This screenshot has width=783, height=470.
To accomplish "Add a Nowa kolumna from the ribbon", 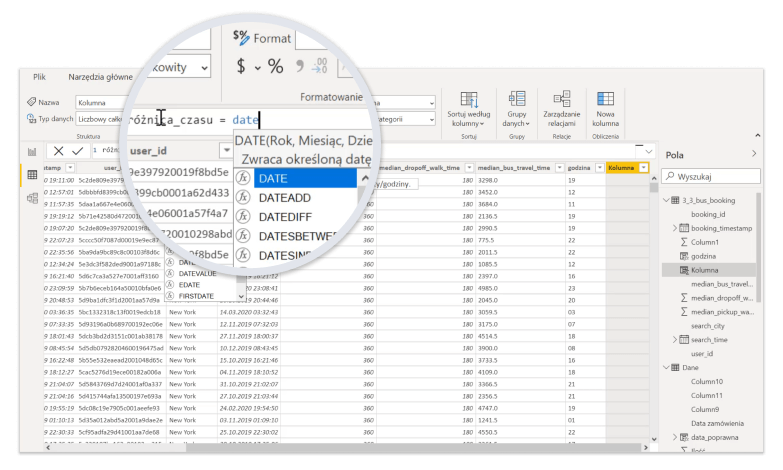I will pyautogui.click(x=605, y=109).
